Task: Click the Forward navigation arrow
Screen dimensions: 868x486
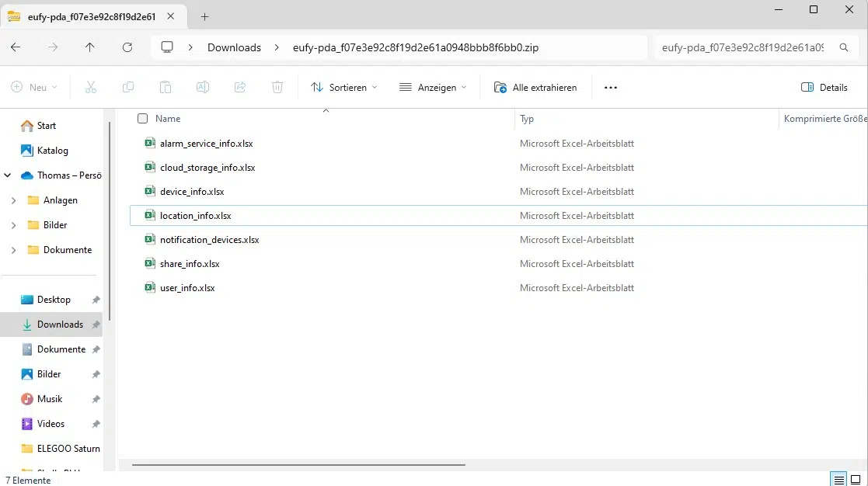Action: pyautogui.click(x=53, y=47)
